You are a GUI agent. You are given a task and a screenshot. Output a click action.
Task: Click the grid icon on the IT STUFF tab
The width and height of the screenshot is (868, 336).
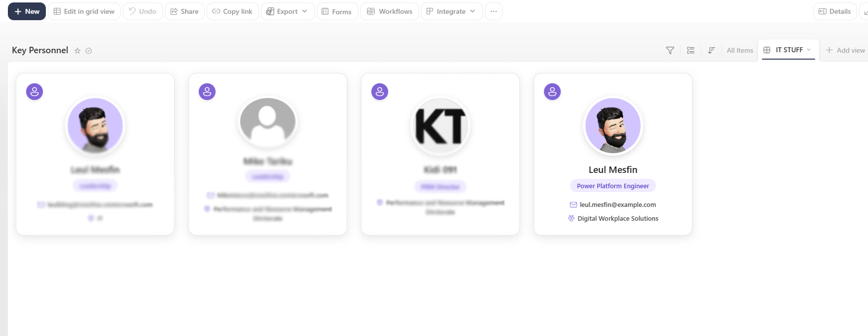click(767, 50)
